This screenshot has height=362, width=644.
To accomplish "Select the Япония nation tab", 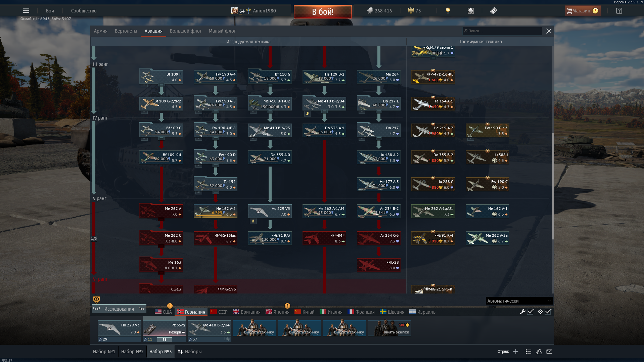I will coord(277,312).
